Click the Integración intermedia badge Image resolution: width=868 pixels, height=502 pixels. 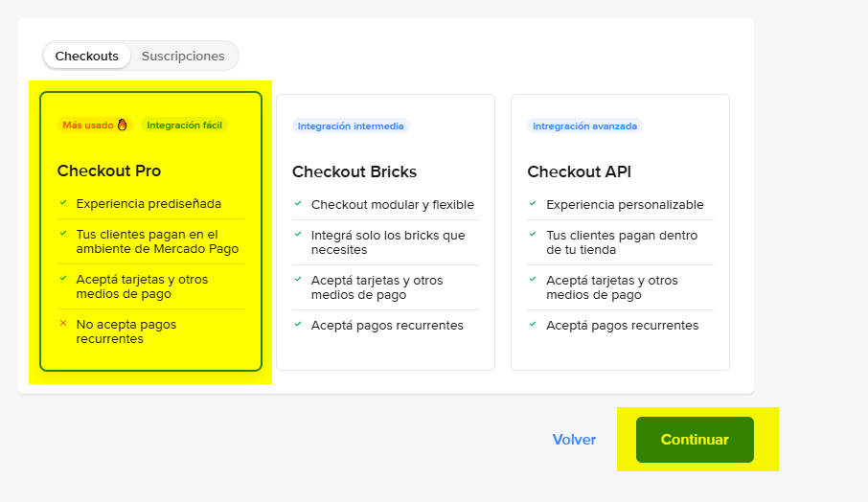[351, 125]
